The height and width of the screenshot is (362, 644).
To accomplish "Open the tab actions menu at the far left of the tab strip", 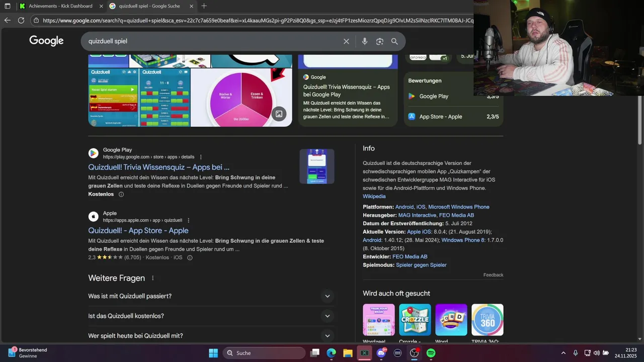I will [7, 6].
